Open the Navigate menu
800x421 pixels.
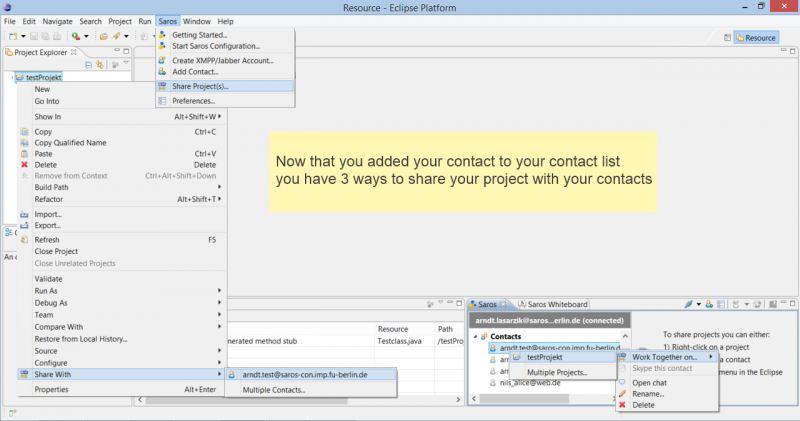(x=57, y=21)
